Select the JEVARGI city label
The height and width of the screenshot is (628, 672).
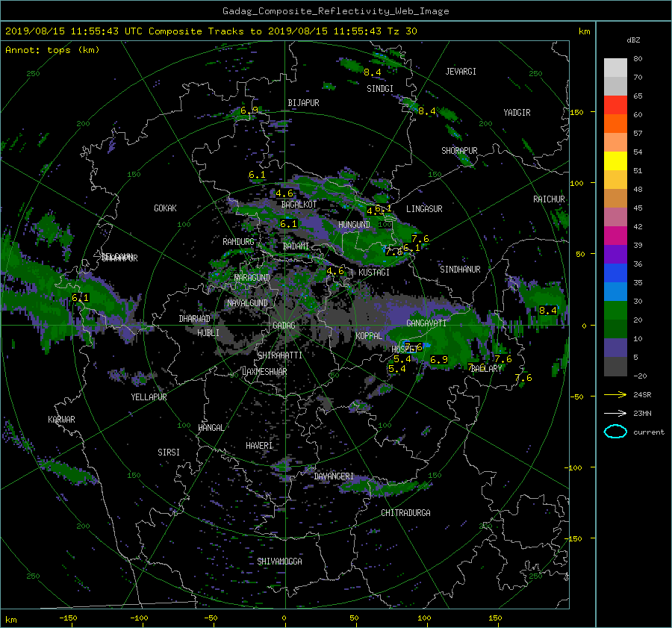[461, 72]
